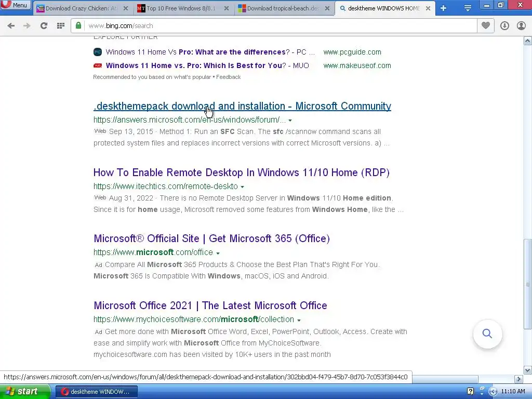Close the Download tropical-beach tab
The image size is (532, 399).
[327, 8]
